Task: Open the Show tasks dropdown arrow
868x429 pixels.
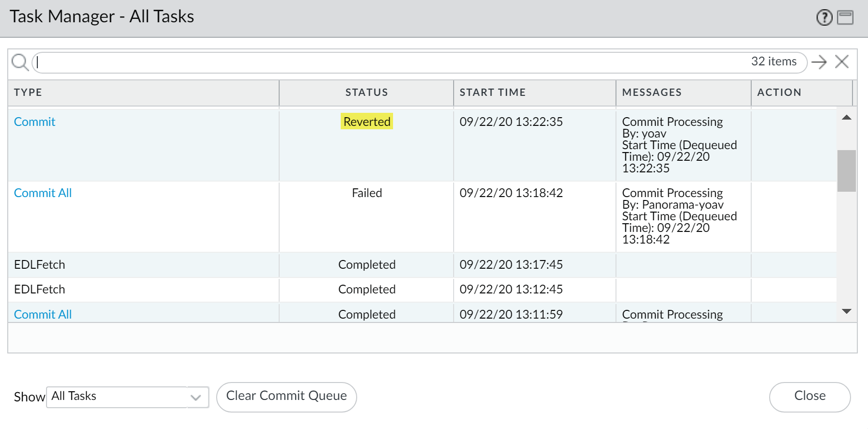Action: [196, 398]
